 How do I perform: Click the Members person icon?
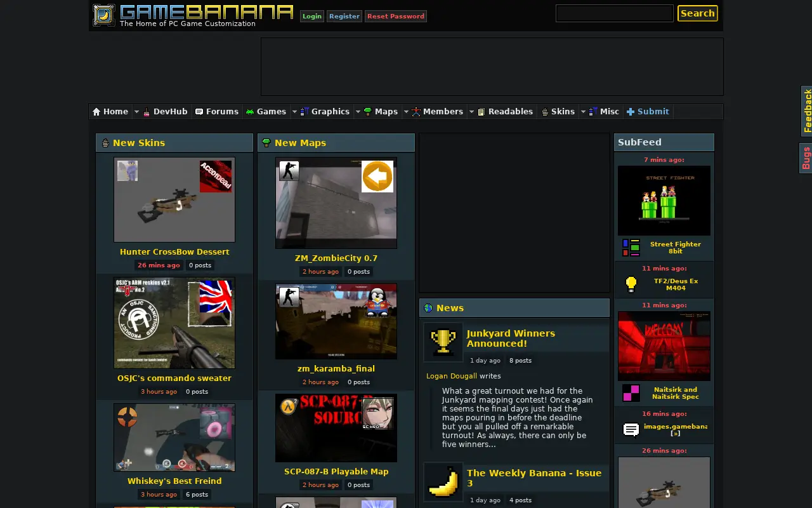(x=416, y=112)
